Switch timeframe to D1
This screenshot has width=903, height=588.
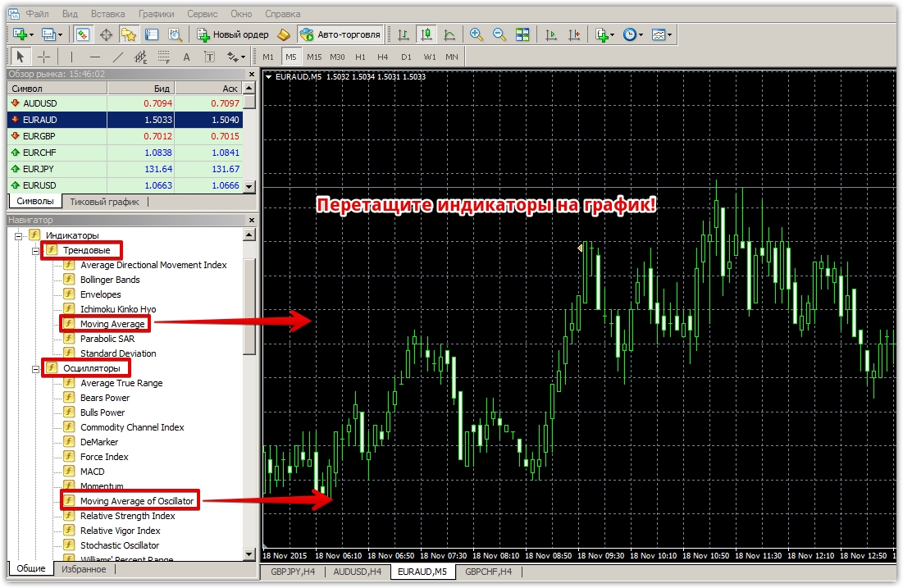pos(407,57)
